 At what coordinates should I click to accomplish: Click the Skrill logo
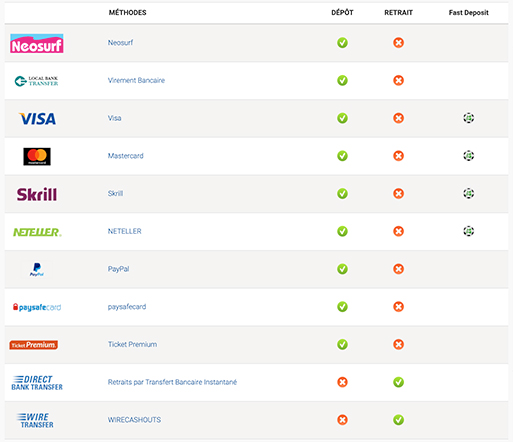point(37,194)
